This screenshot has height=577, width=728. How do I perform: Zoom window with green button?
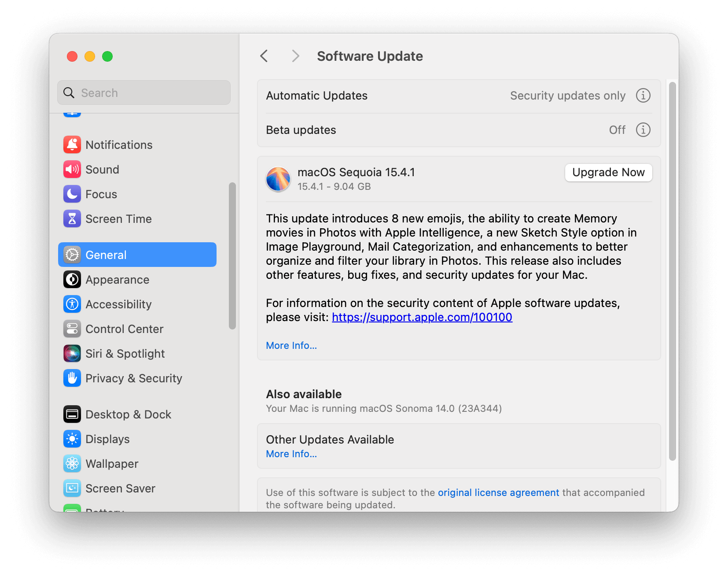[x=107, y=56]
